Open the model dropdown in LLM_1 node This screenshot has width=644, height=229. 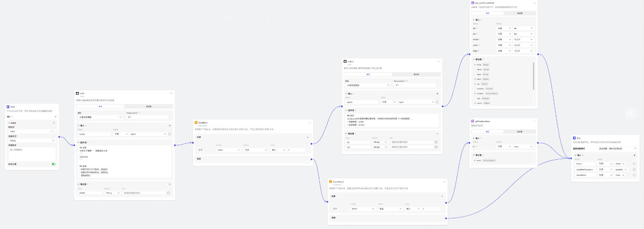coord(368,85)
